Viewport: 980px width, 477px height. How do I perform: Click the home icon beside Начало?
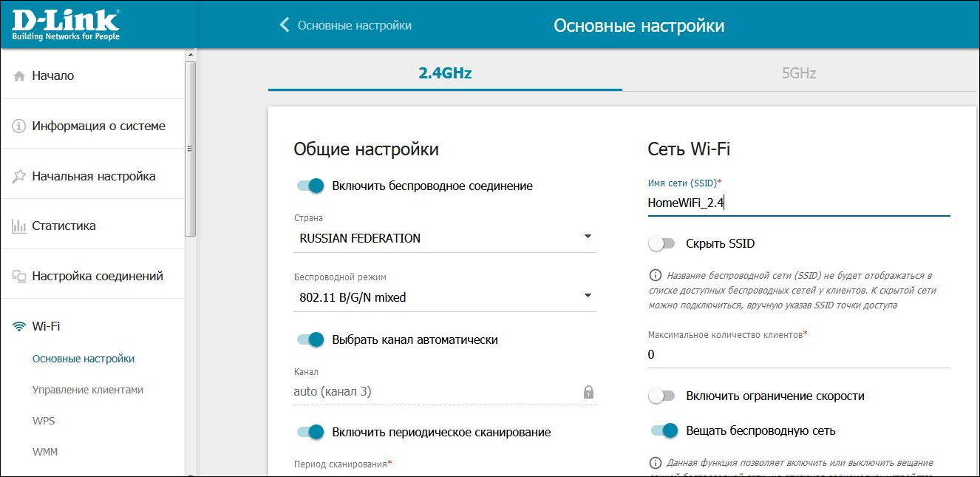(19, 76)
